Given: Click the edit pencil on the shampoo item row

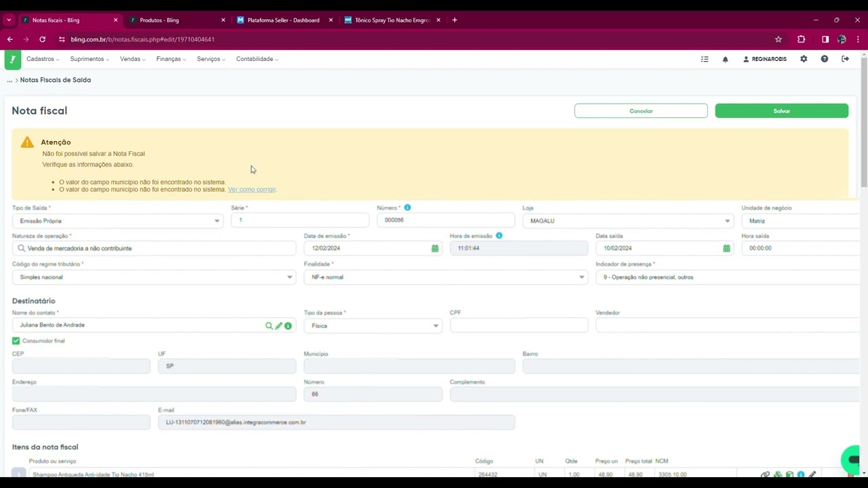Looking at the screenshot, I should click(x=812, y=474).
